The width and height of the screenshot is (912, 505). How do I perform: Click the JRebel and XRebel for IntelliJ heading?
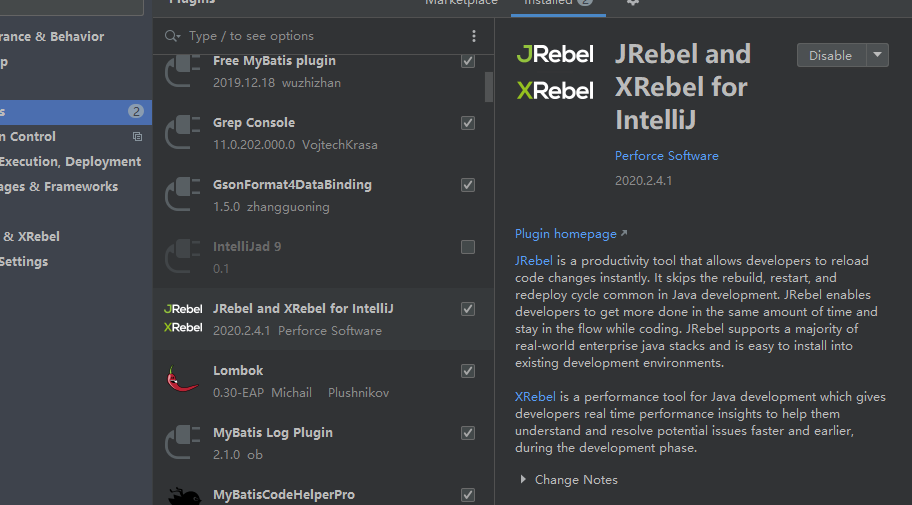point(683,87)
